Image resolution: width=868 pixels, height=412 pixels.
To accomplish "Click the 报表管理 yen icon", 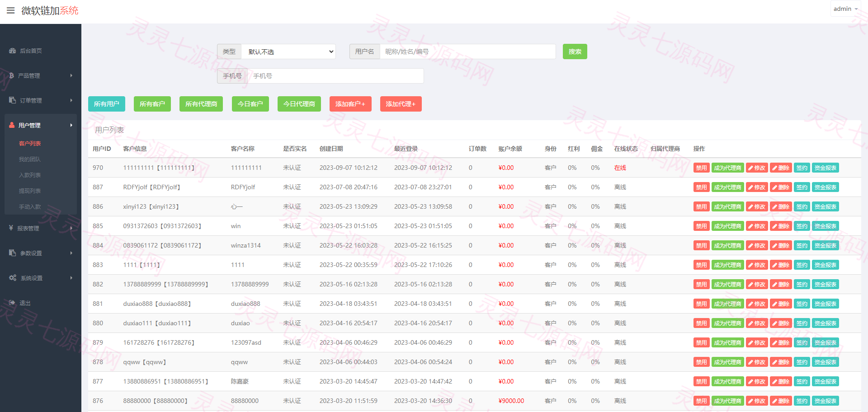I will pos(11,228).
